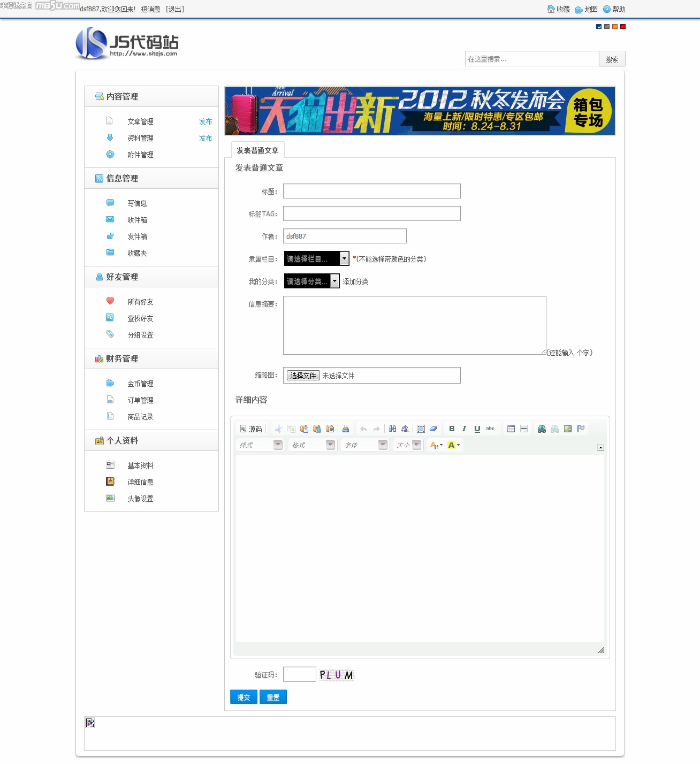700x764 pixels.
Task: Click the 添加分类 link
Action: coord(355,281)
